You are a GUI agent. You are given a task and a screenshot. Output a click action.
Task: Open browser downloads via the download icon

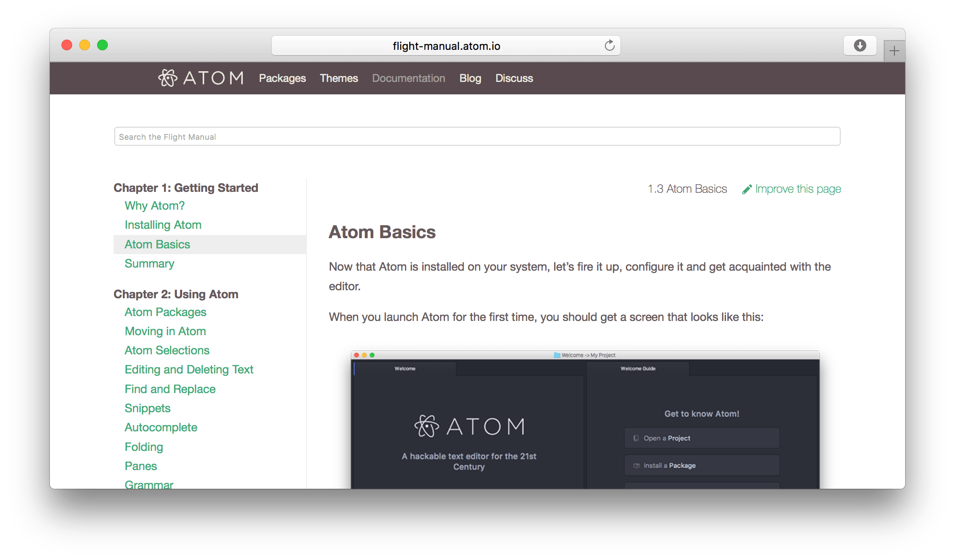click(860, 45)
